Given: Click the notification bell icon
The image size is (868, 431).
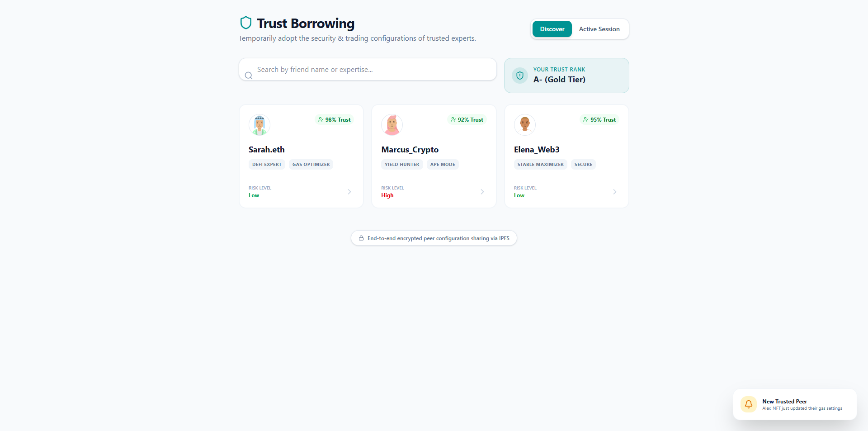Looking at the screenshot, I should click(x=749, y=404).
